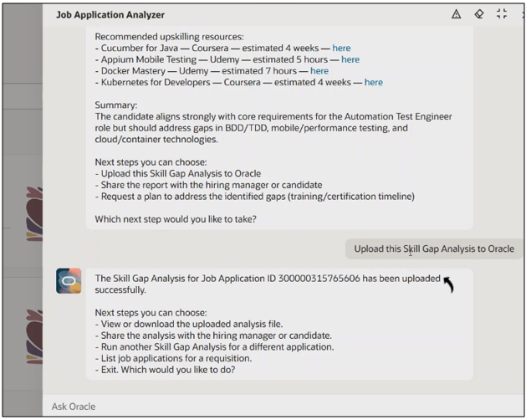Screen dimensions: 526x420
Task: Open the Kubernetes for Developers "here" link
Action: (373, 82)
